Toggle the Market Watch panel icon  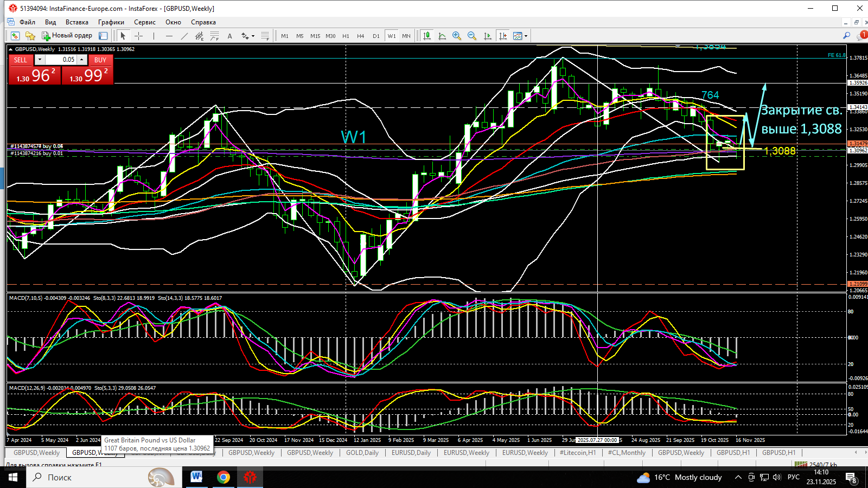(103, 36)
